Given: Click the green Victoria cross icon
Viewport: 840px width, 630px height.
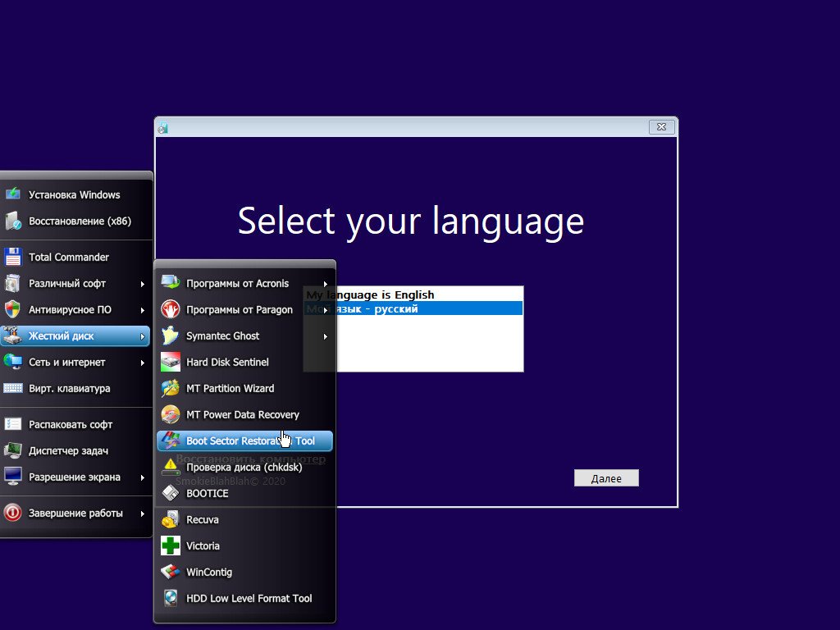Looking at the screenshot, I should (171, 546).
